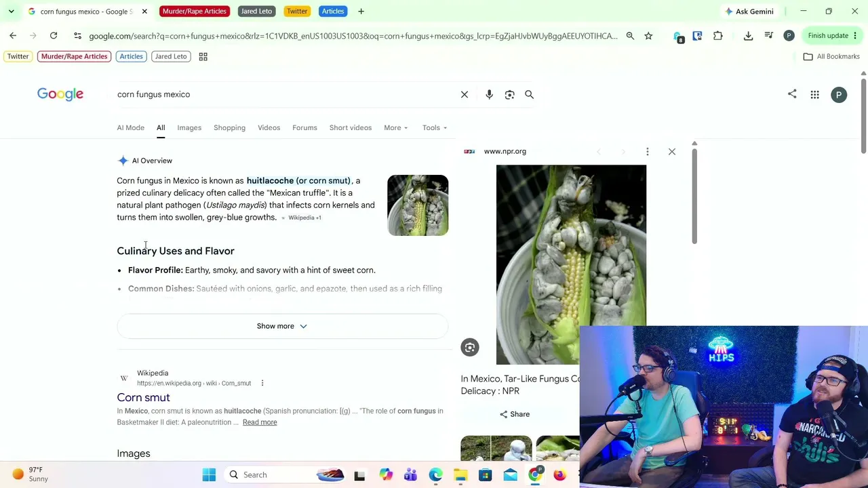Viewport: 868px width, 488px height.
Task: Expand the Jared Leto tab group in tab strip
Action: 256,11
